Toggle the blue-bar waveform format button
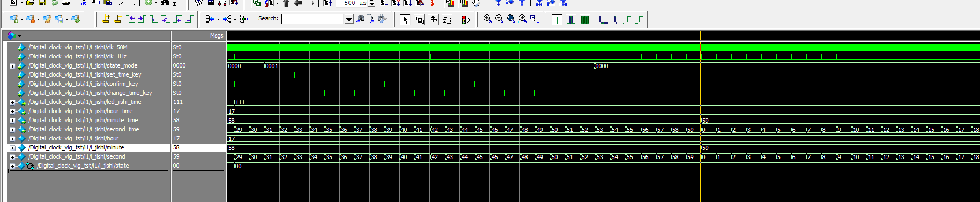This screenshot has width=980, height=202. pos(571,20)
